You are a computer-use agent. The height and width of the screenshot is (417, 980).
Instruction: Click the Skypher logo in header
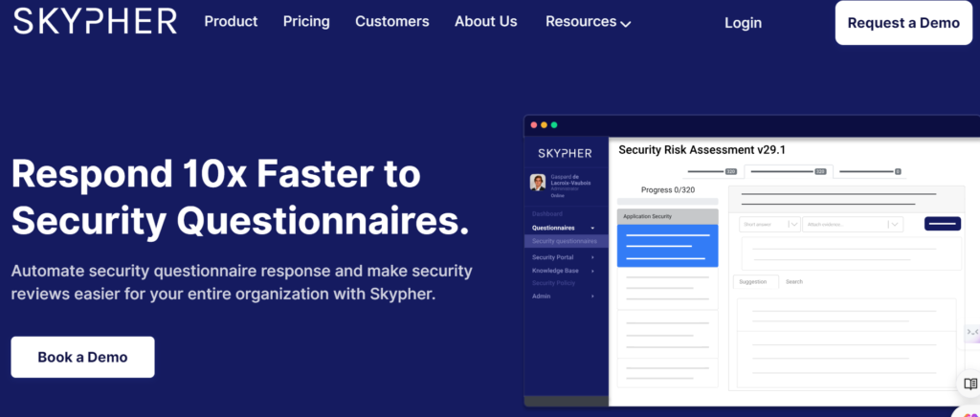coord(96,21)
